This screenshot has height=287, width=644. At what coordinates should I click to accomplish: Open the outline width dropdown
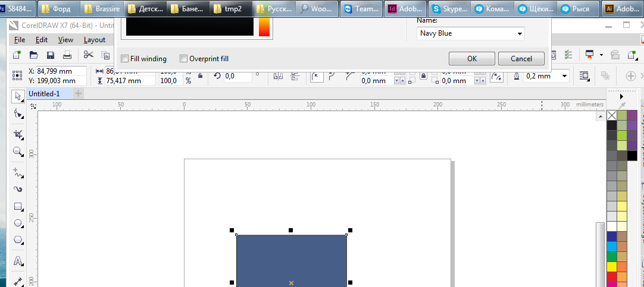565,76
